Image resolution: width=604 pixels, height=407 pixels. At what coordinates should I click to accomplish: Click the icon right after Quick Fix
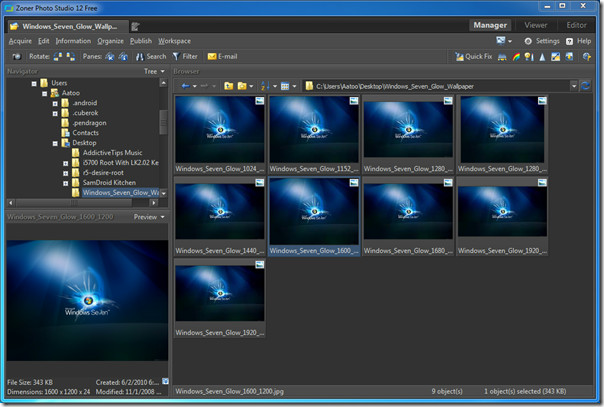(502, 57)
